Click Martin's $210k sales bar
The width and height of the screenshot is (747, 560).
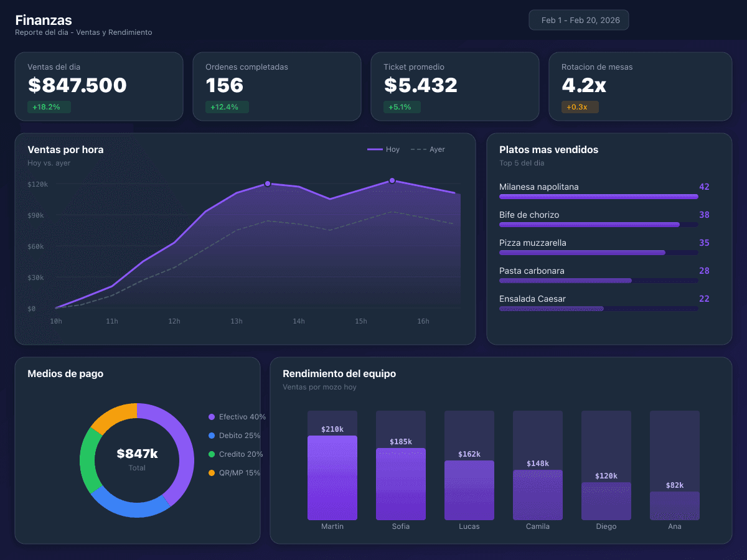click(x=332, y=476)
